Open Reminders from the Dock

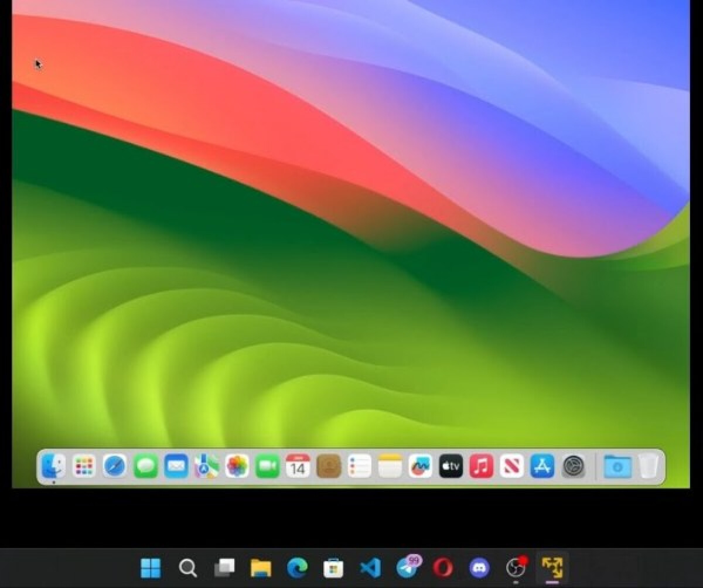pos(359,467)
